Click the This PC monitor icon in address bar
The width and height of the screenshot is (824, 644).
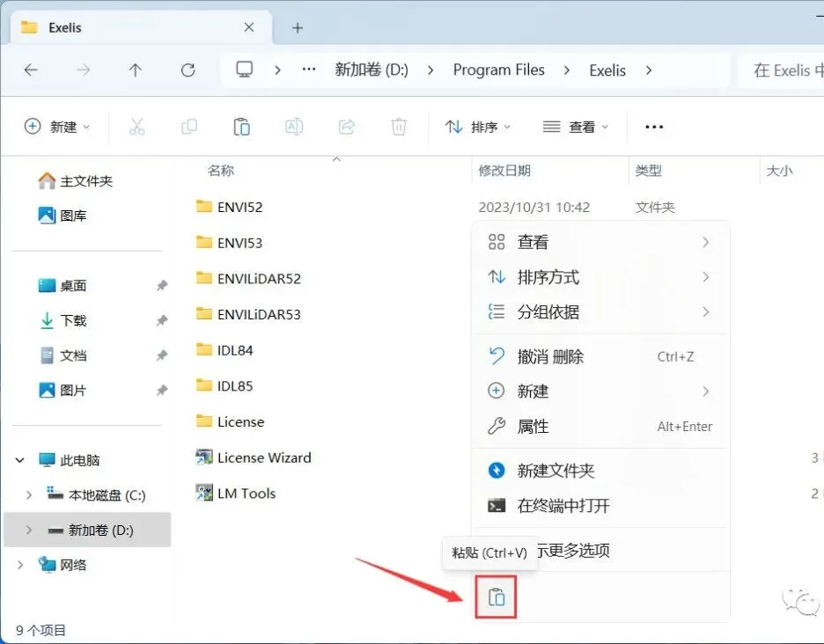point(245,70)
